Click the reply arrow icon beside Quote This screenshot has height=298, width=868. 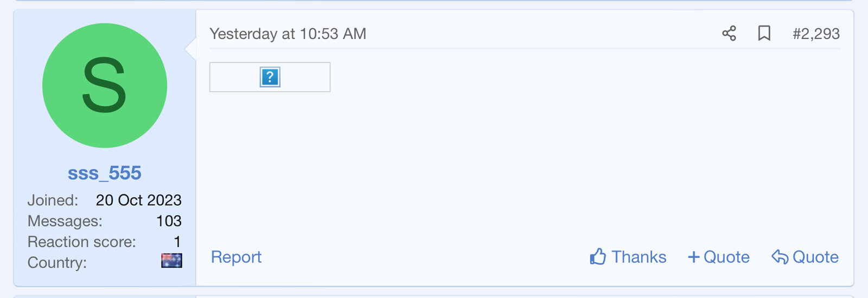coord(780,257)
